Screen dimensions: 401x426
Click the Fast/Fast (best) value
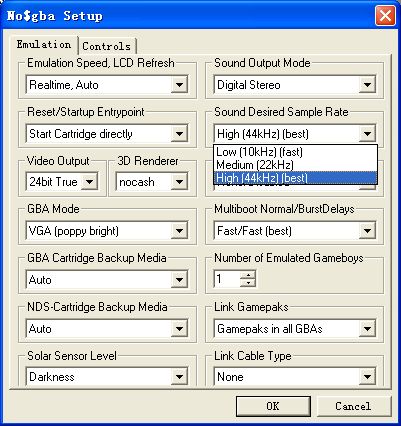tap(255, 231)
